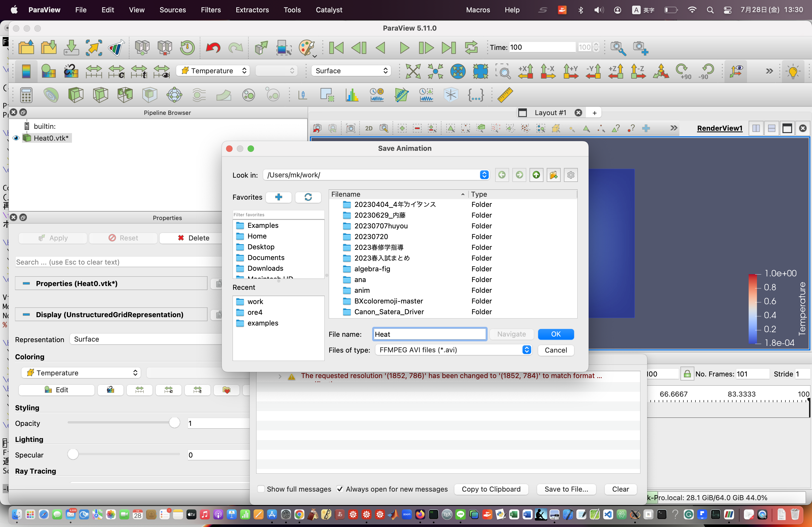Click the Delete button in Properties

point(193,238)
